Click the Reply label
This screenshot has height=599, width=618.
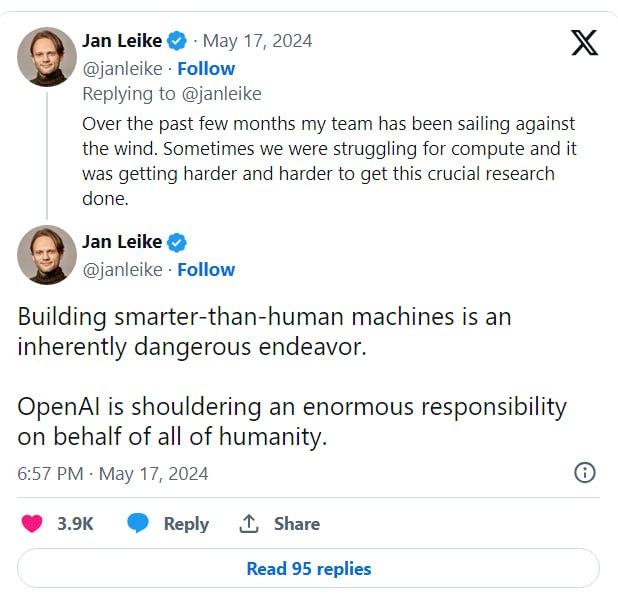186,524
